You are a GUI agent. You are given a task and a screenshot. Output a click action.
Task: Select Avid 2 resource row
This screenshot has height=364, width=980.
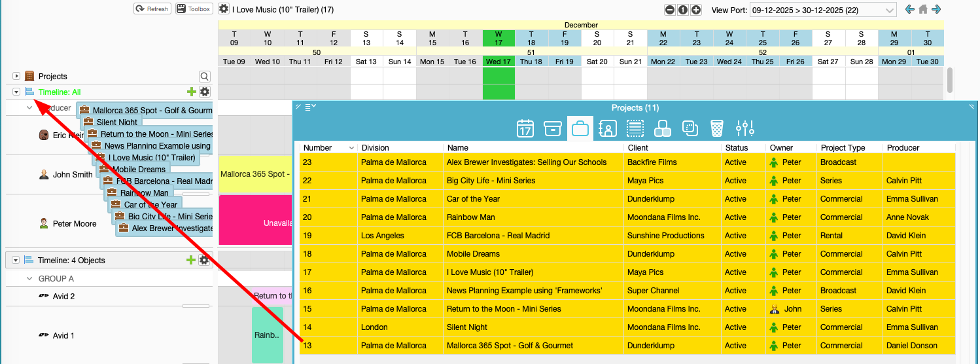pyautogui.click(x=63, y=297)
